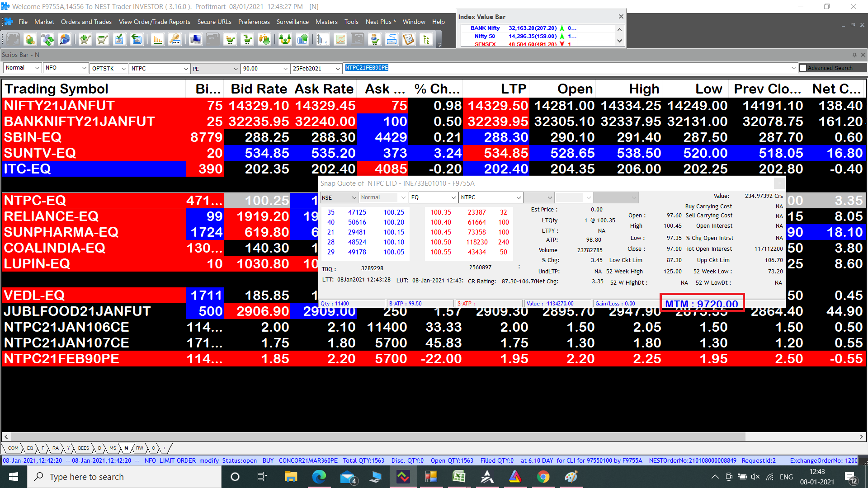Pin the Scrips Bar panel
Image resolution: width=868 pixels, height=488 pixels.
pyautogui.click(x=854, y=55)
